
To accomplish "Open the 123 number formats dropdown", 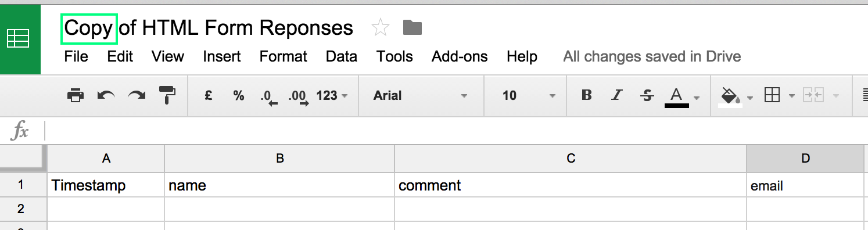I will [332, 95].
